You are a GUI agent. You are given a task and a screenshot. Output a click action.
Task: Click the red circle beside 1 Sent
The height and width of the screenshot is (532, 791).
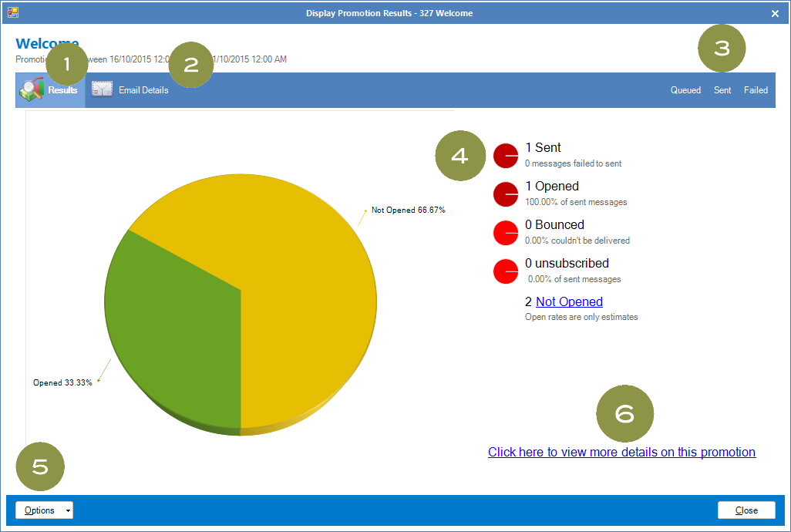click(x=506, y=155)
